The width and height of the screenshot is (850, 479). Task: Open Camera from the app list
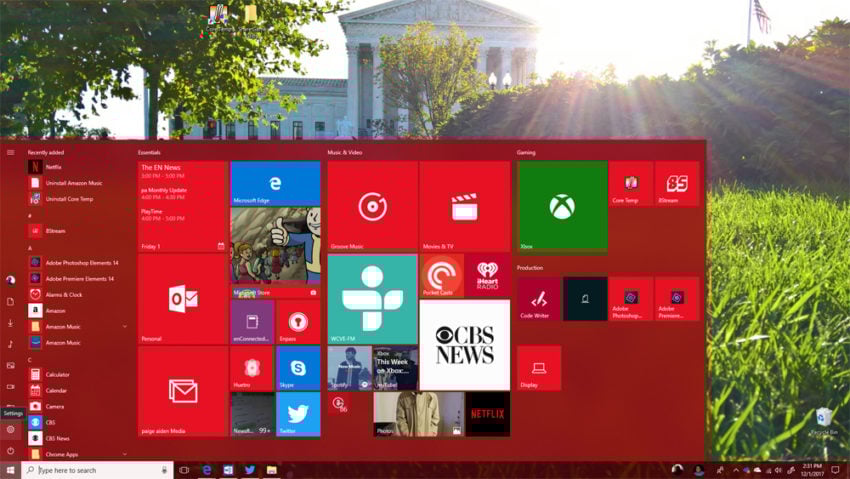[x=79, y=406]
